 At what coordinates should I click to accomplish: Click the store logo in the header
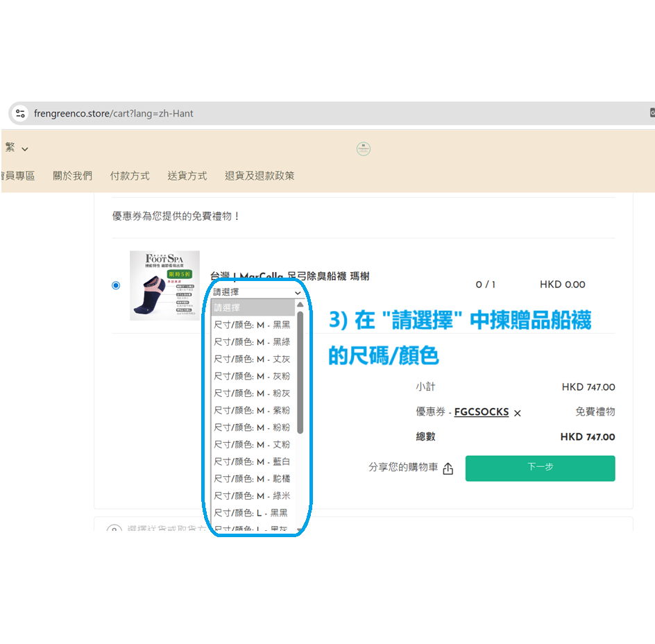tap(363, 149)
